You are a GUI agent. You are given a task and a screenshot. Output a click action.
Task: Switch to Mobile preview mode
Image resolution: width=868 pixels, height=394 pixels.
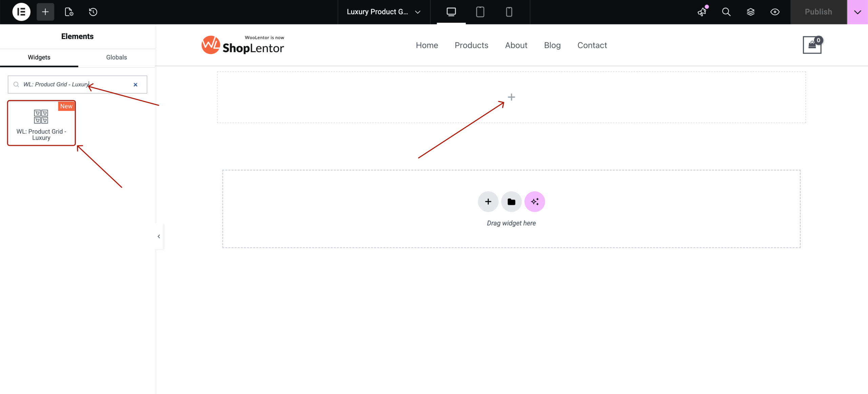[x=509, y=12]
